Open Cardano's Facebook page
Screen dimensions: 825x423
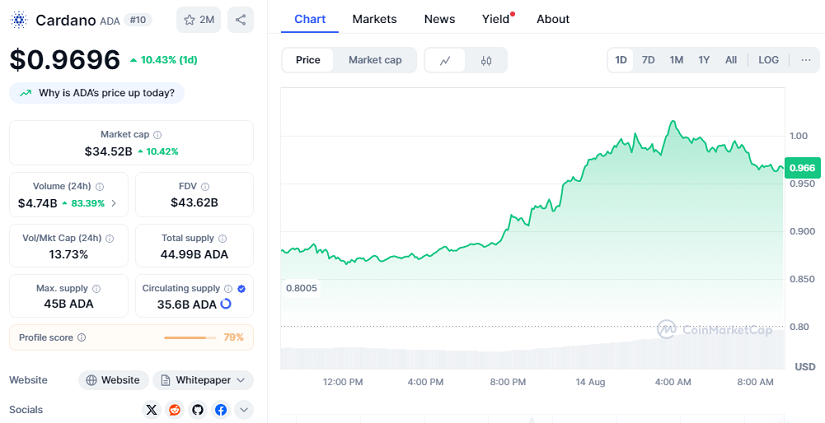(x=221, y=410)
